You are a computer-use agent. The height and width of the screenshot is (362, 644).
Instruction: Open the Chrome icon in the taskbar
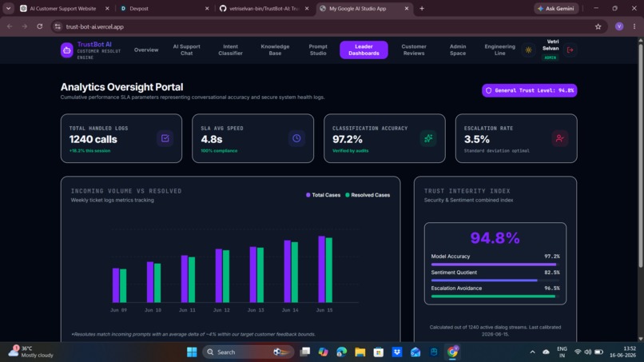pyautogui.click(x=452, y=352)
